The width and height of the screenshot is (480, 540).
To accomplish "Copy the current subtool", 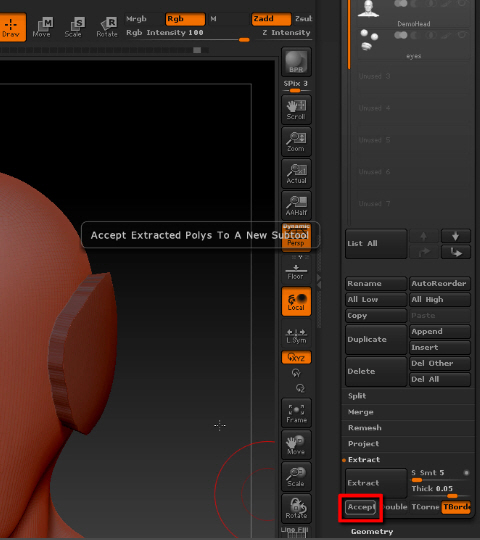I will [x=376, y=315].
